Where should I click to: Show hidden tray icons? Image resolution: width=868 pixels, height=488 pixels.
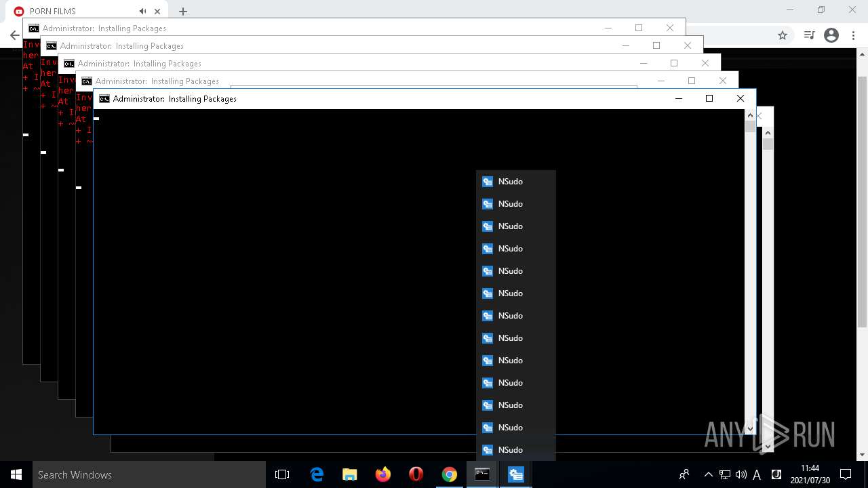tap(708, 474)
